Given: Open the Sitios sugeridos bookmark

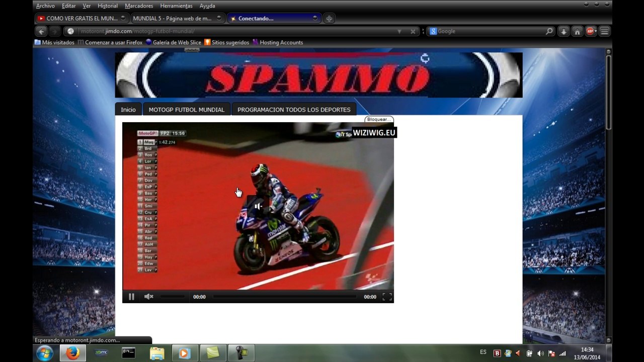Looking at the screenshot, I should coord(227,43).
